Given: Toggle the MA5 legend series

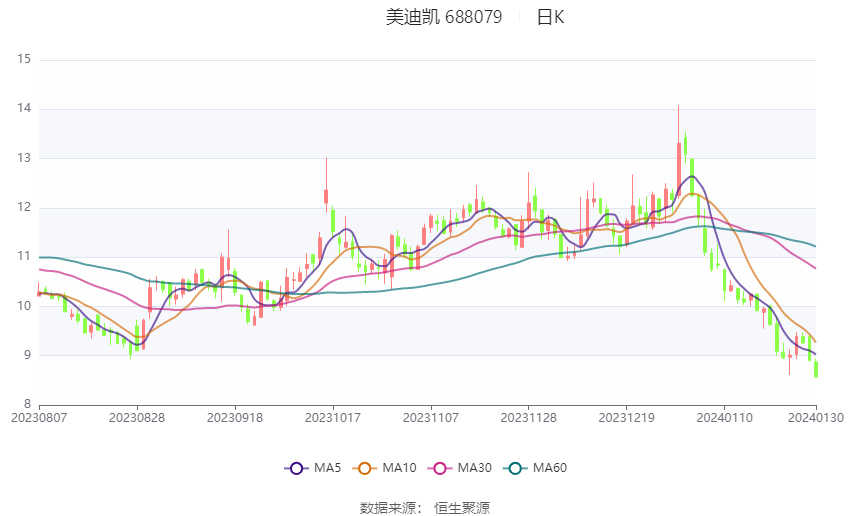Looking at the screenshot, I should tap(313, 468).
